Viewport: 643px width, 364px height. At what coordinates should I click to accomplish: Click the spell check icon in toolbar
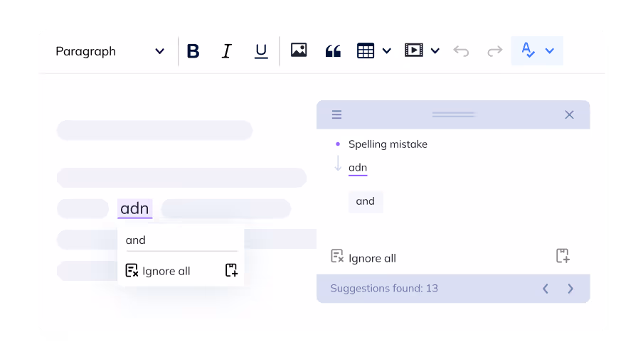pyautogui.click(x=528, y=50)
